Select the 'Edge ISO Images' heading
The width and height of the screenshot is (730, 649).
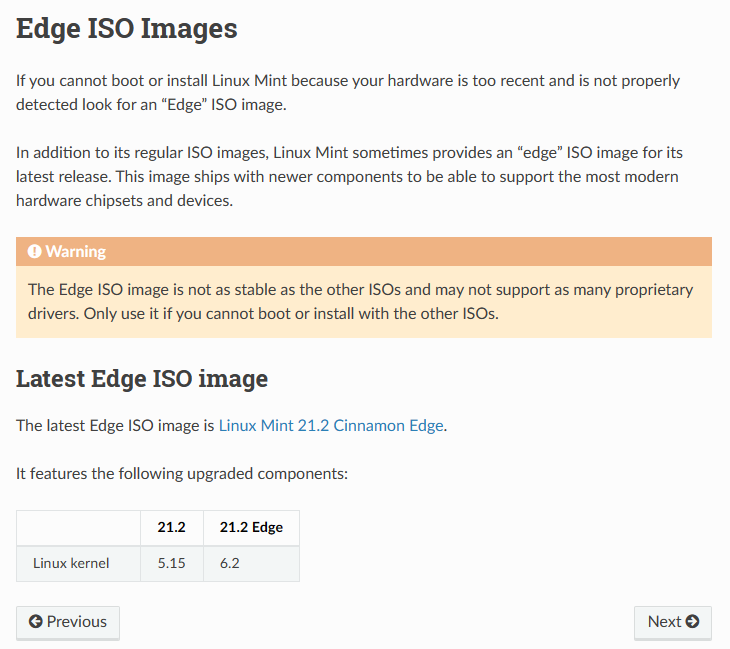[x=127, y=29]
